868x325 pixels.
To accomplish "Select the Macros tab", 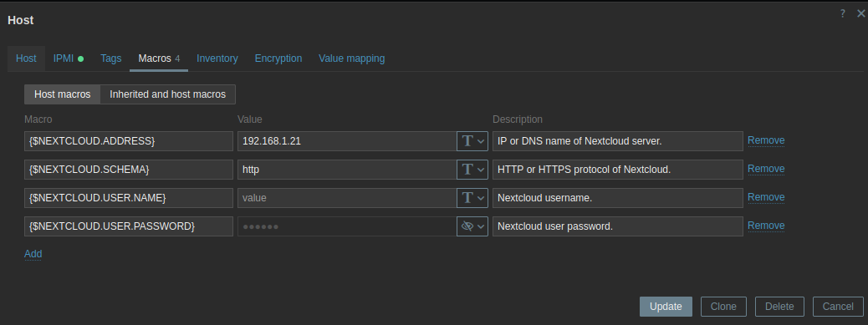I will tap(159, 58).
